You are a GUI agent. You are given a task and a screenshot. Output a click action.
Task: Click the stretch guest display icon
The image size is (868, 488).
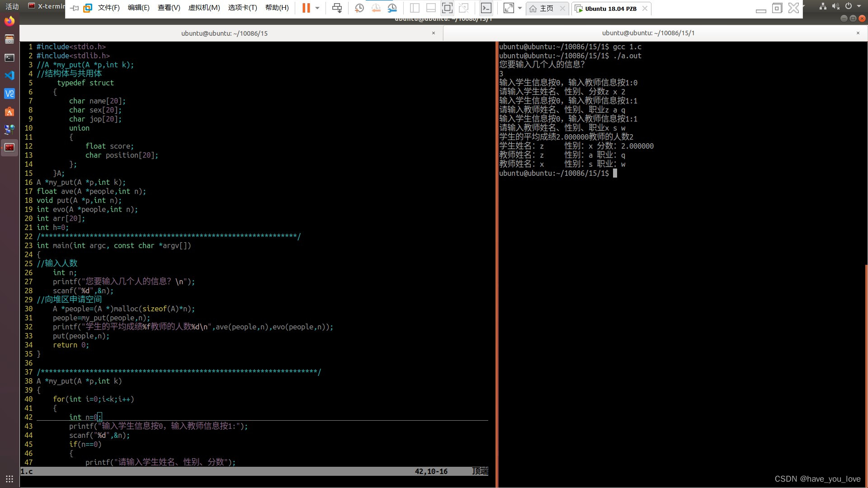(509, 8)
